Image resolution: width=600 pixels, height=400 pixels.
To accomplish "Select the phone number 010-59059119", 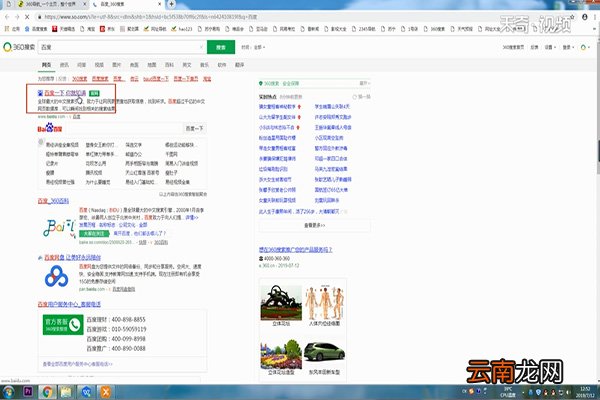I will point(129,329).
